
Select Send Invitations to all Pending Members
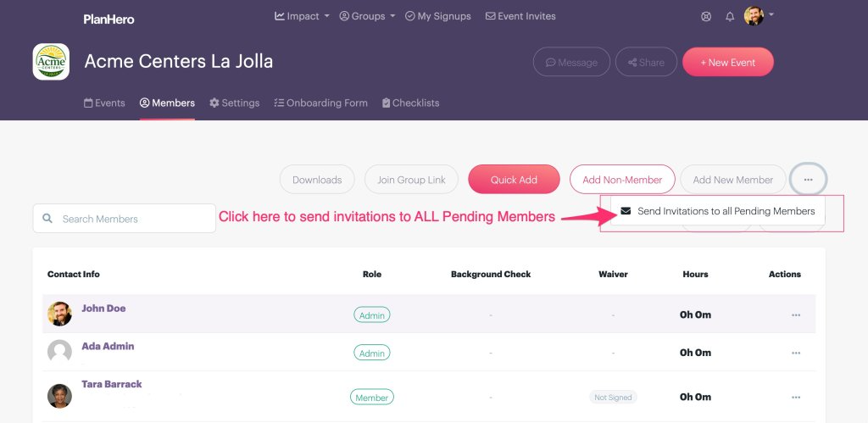click(718, 211)
